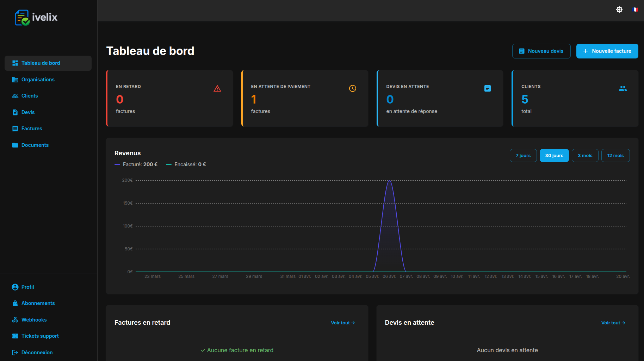Click the ivelix logo icon

point(22,17)
